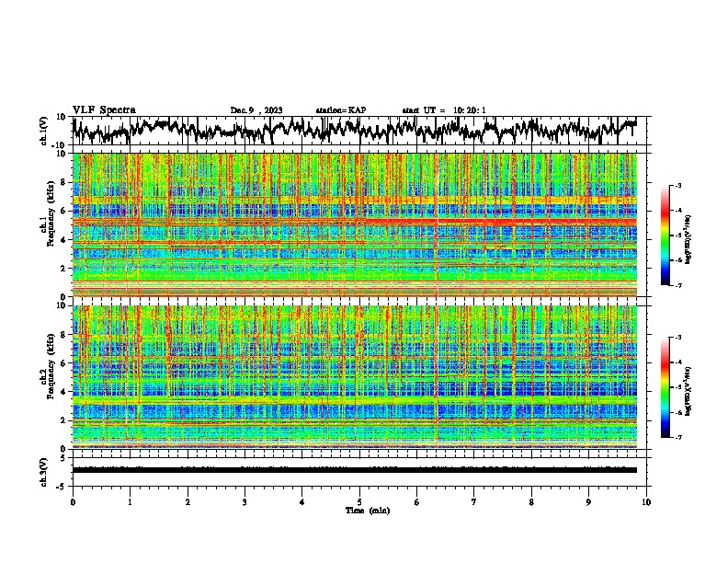Click the ch.1 spectrogram plot area
The image size is (728, 563).
[354, 224]
